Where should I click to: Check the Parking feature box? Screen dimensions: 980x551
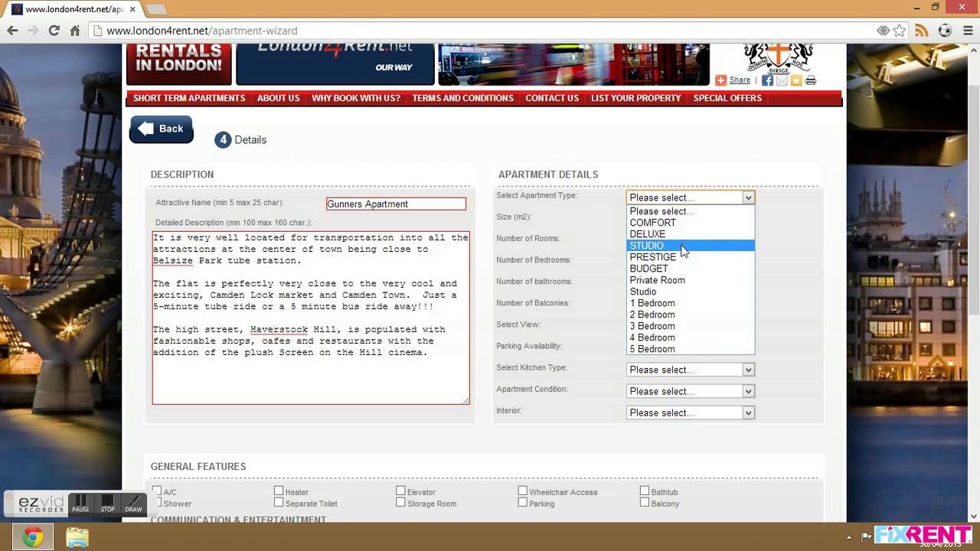click(x=522, y=503)
